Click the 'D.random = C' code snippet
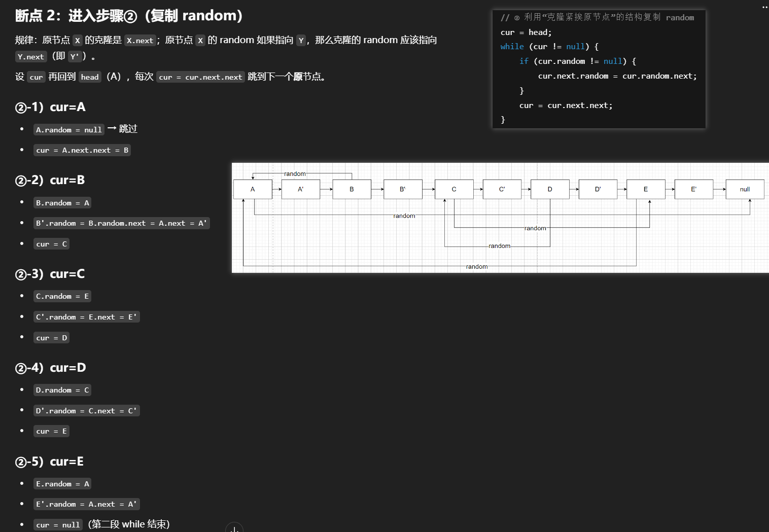Image resolution: width=769 pixels, height=532 pixels. tap(62, 390)
